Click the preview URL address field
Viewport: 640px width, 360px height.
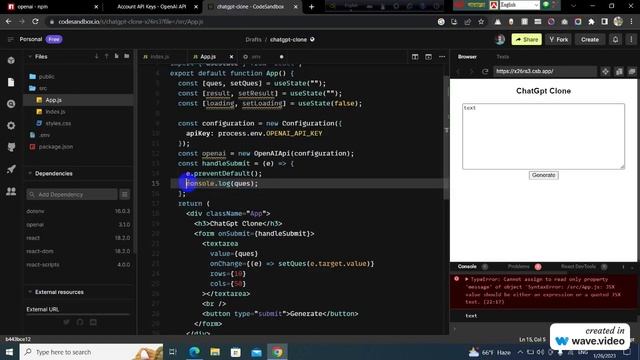[544, 71]
